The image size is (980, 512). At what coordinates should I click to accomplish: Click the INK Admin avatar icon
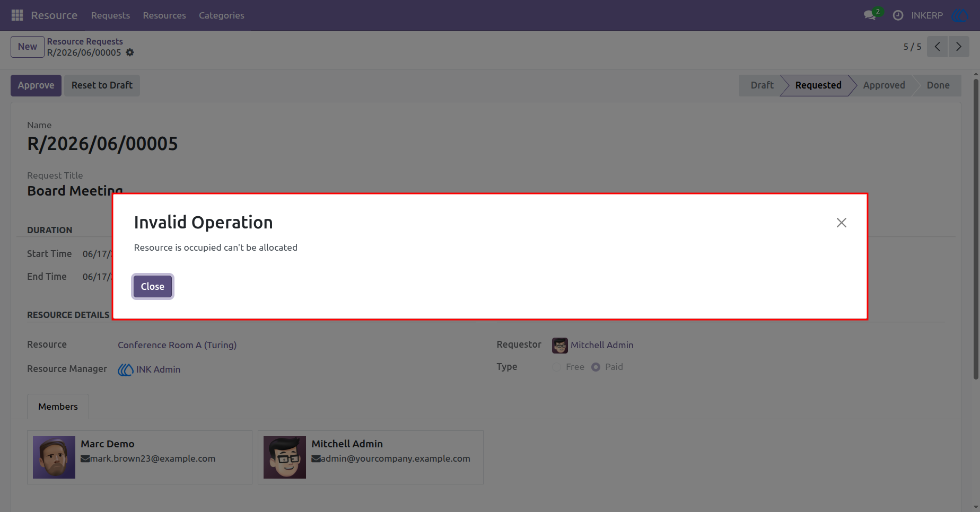pyautogui.click(x=125, y=369)
